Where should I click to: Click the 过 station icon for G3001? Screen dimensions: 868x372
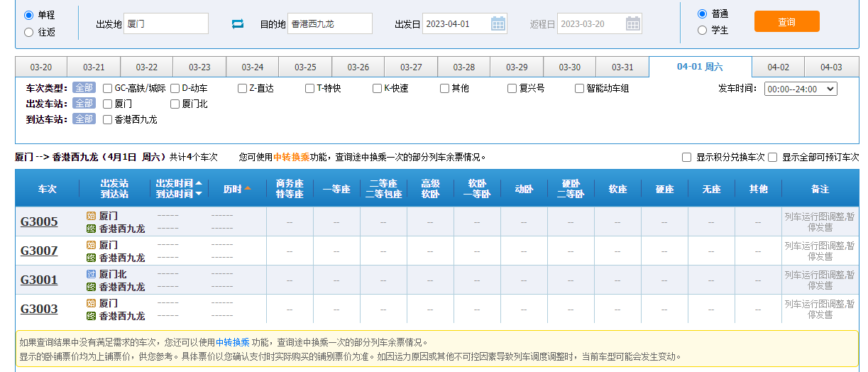pyautogui.click(x=91, y=274)
